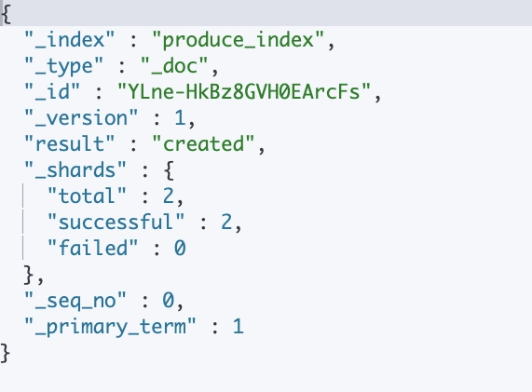Click the "_type" key
The width and height of the screenshot is (532, 392).
pyautogui.click(x=63, y=66)
